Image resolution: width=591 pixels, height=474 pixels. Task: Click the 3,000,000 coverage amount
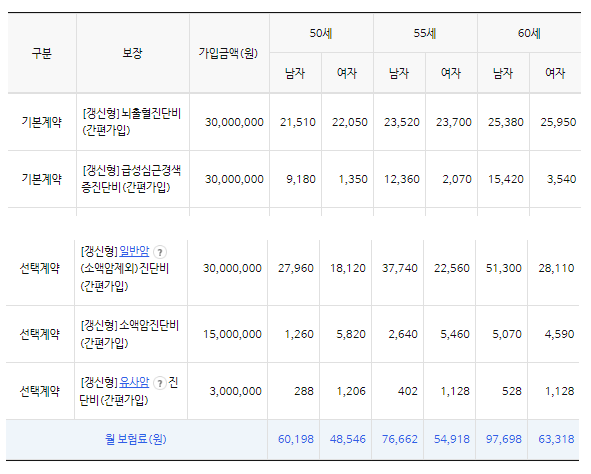236,391
